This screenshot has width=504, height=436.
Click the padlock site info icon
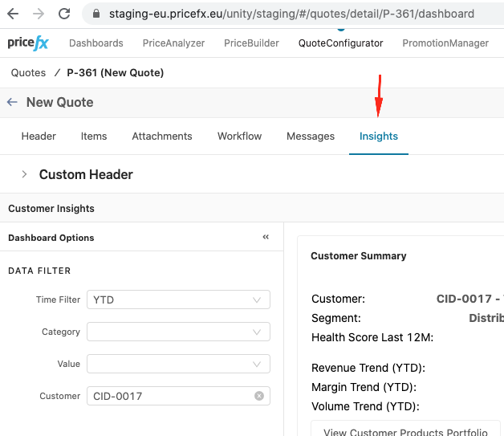click(x=96, y=14)
